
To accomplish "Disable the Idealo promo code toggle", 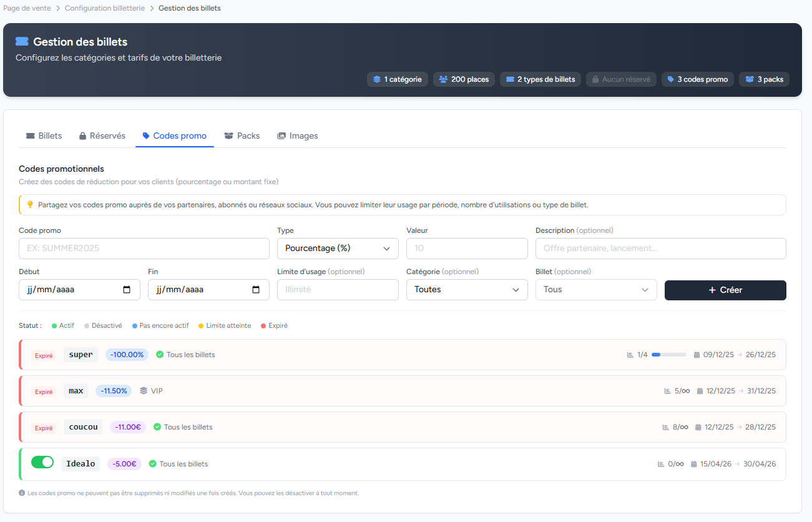I will (42, 463).
